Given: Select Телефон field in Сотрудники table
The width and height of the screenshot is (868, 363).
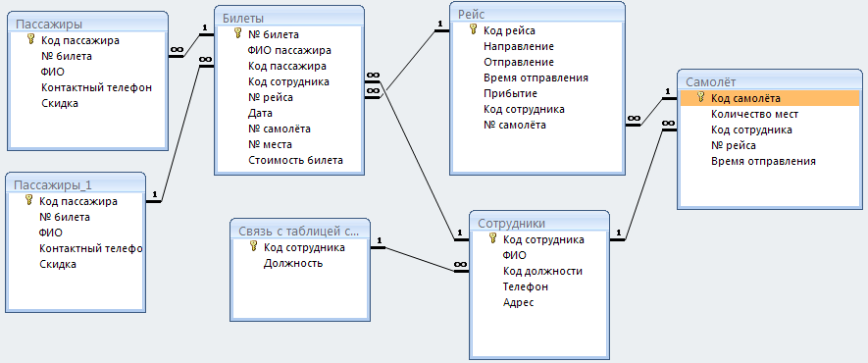Looking at the screenshot, I should click(526, 286).
